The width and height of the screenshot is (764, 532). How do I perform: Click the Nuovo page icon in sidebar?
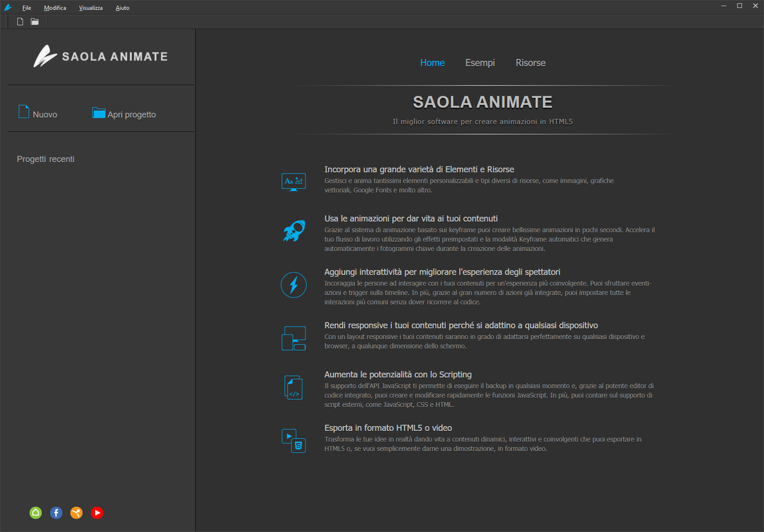24,112
